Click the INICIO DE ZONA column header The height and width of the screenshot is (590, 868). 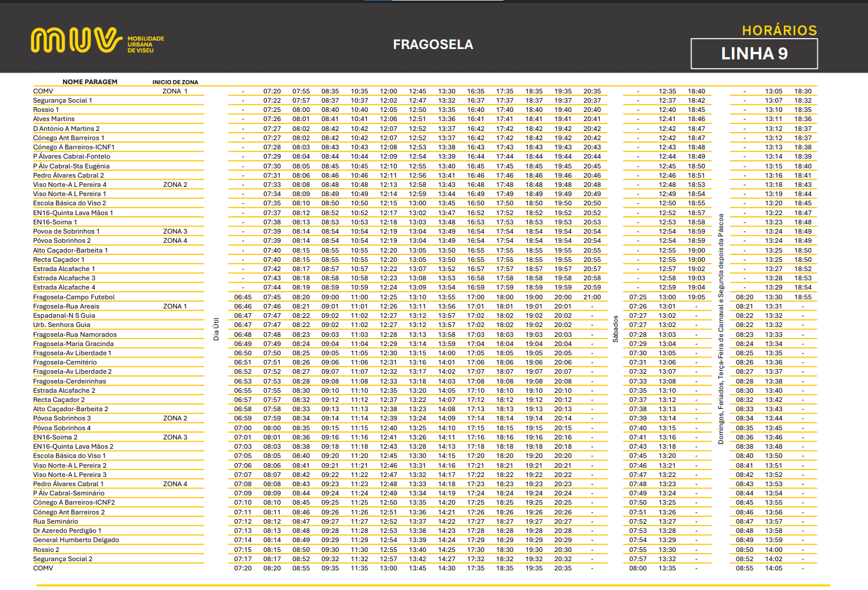pos(175,82)
